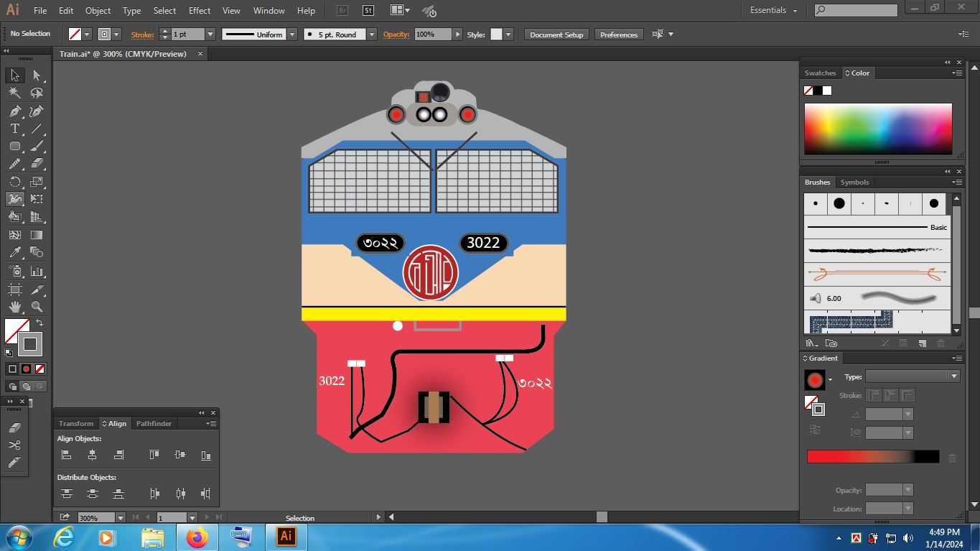Open the Object menu

point(98,11)
